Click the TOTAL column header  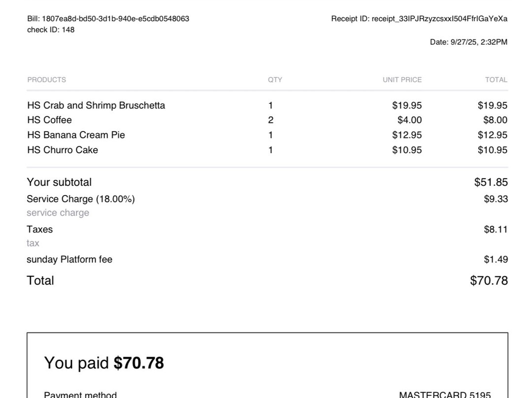pyautogui.click(x=496, y=80)
